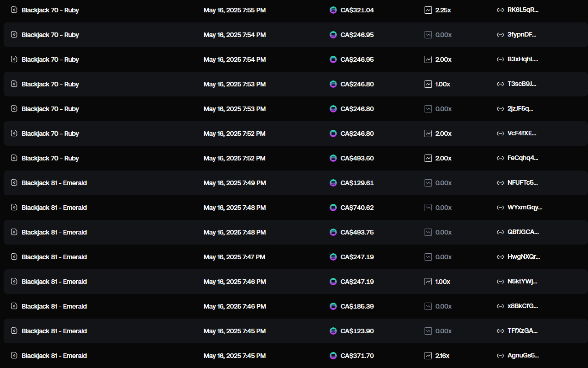Click the Blackjack 70 - Ruby game name at 7:54 PM with 2.00x
588x368 pixels.
click(50, 59)
